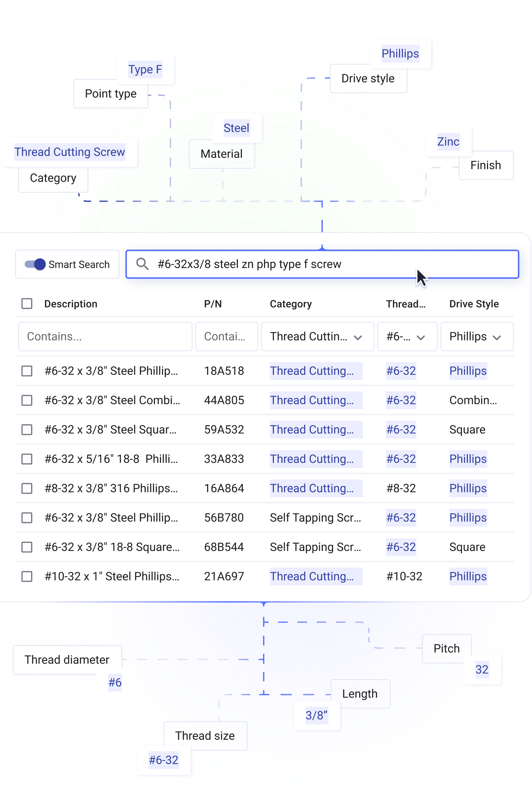
Task: Click the Description column header
Action: pyautogui.click(x=71, y=303)
